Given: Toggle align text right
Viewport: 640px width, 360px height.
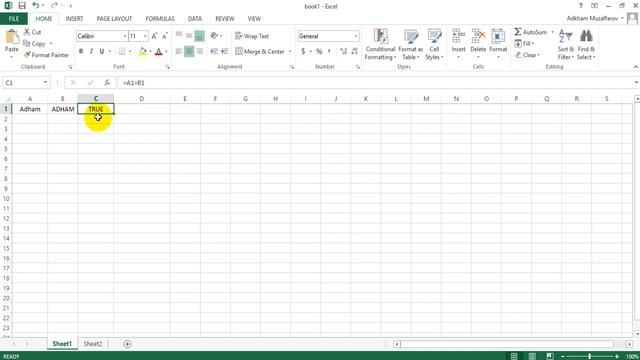Looking at the screenshot, I should click(x=200, y=51).
